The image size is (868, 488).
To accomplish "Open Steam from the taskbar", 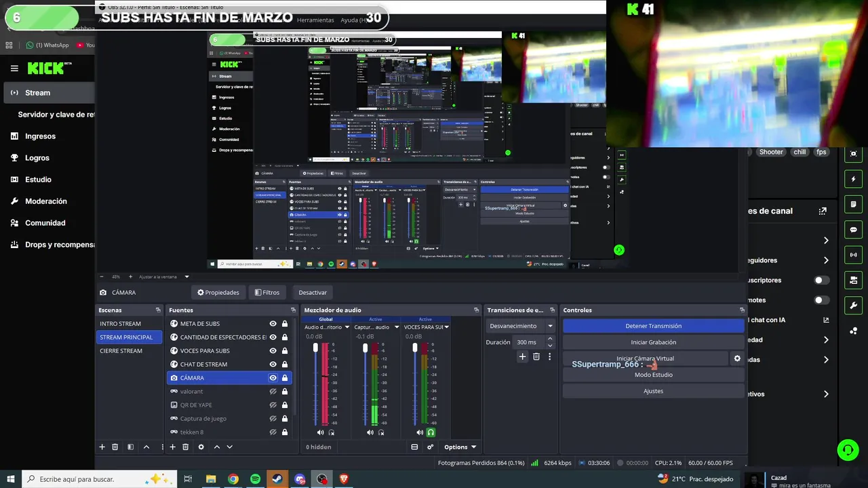I will point(277,479).
